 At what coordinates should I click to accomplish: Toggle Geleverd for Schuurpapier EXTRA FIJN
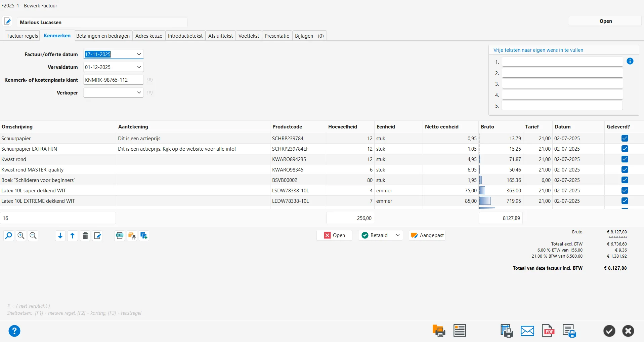[x=625, y=149]
